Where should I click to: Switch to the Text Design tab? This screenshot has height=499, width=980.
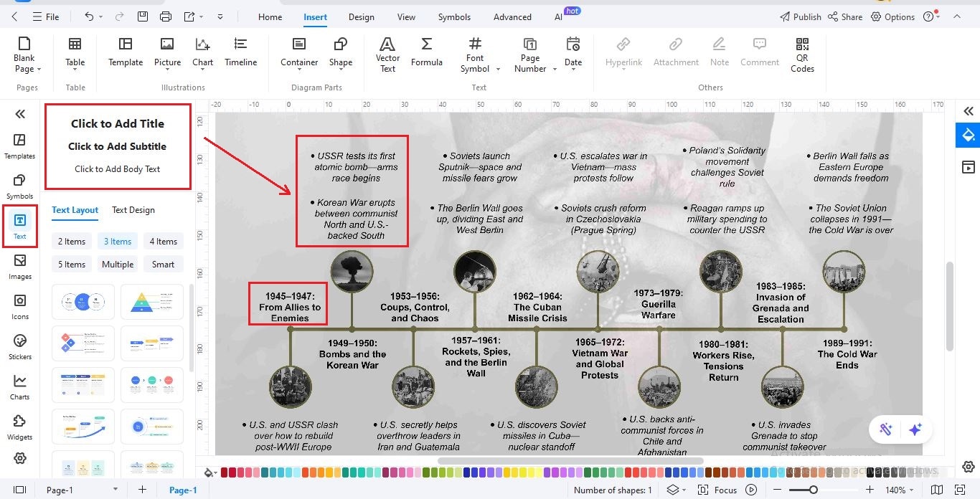133,210
